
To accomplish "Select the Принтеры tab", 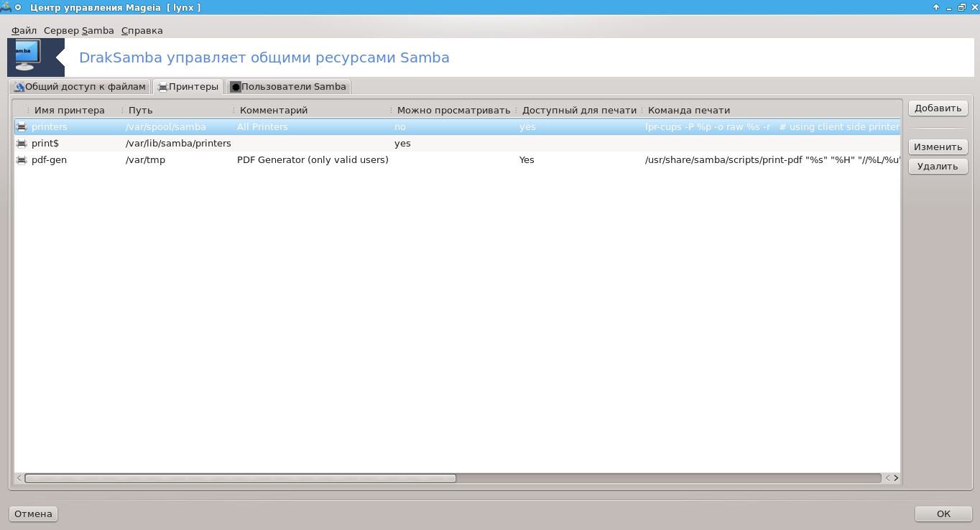I will click(x=188, y=86).
